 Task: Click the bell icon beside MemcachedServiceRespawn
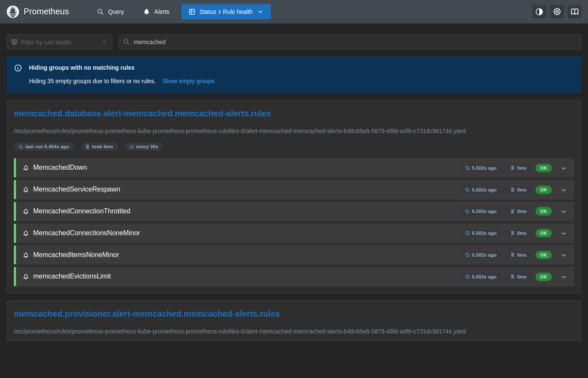[26, 190]
